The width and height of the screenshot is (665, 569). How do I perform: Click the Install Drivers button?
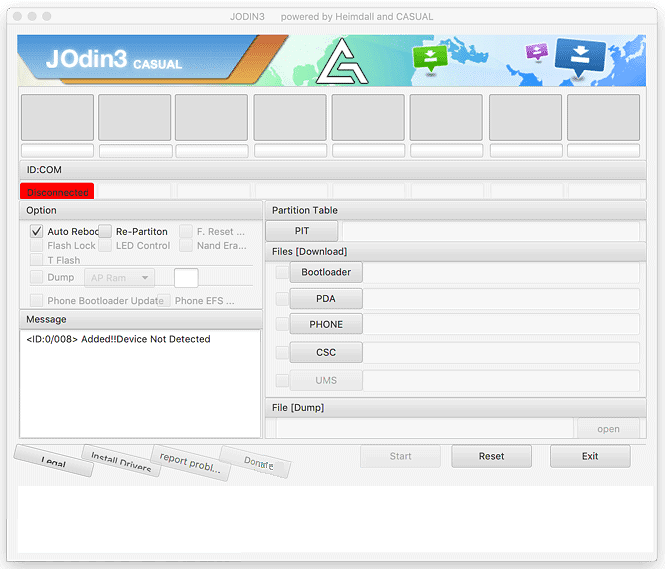pos(121,461)
